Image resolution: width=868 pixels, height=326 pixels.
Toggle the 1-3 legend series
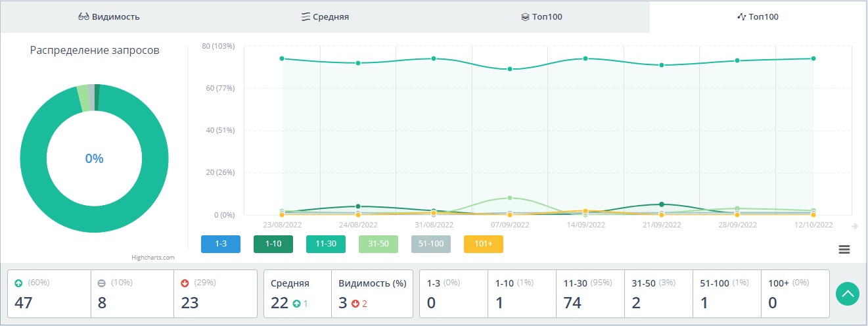221,244
